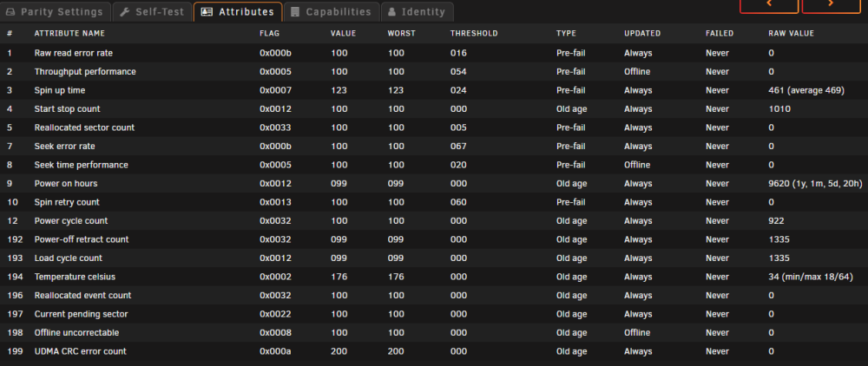Click raw value 9620 (1y, 1m, 5d, 20h)
This screenshot has width=868, height=366.
tap(815, 184)
